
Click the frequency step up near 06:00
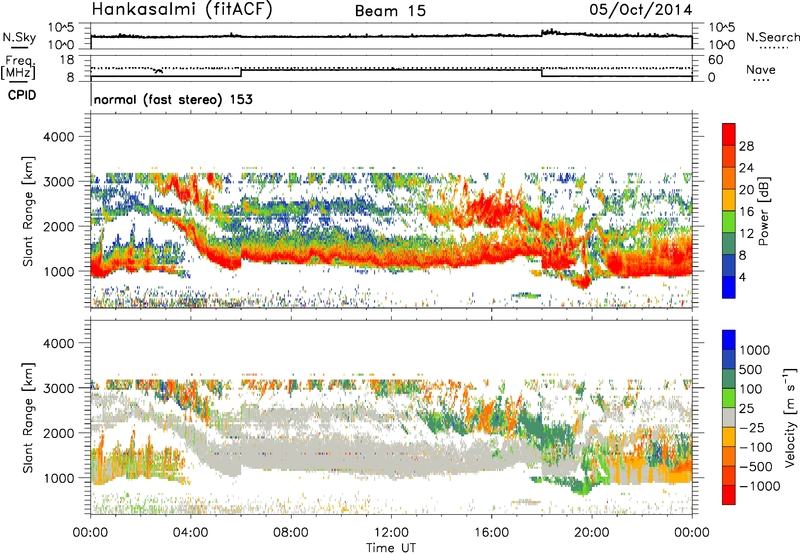click(x=241, y=73)
